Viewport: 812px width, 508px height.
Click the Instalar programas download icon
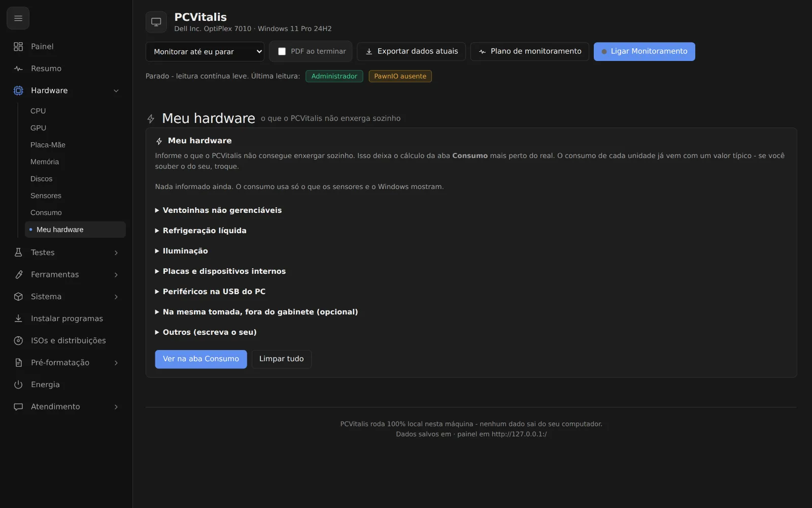coord(18,319)
